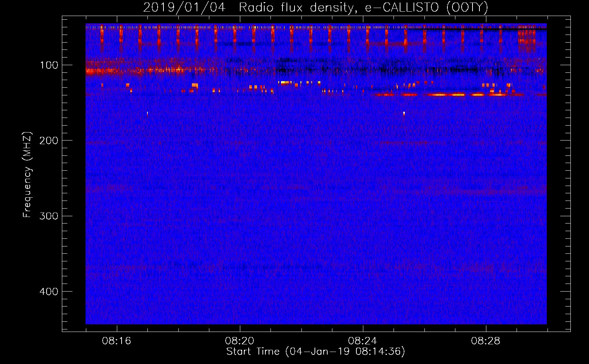The image size is (589, 364).
Task: Click the 08:28 time tick label
Action: point(486,341)
